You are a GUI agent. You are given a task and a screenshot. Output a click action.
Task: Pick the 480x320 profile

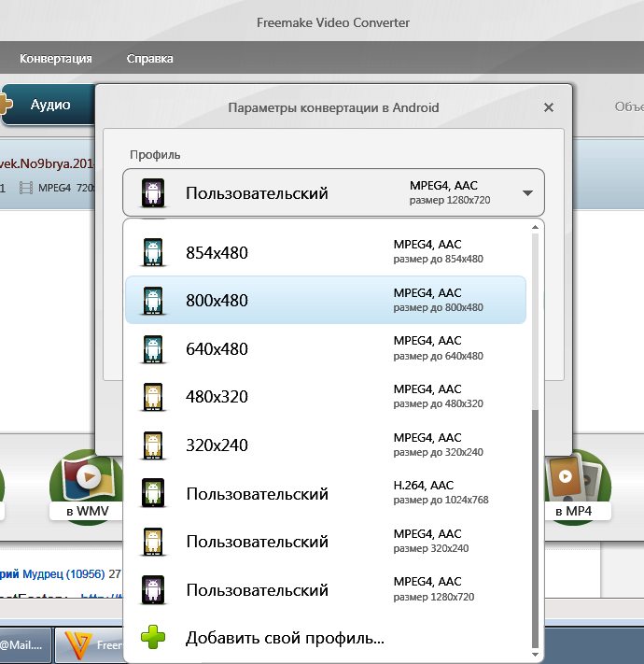326,397
